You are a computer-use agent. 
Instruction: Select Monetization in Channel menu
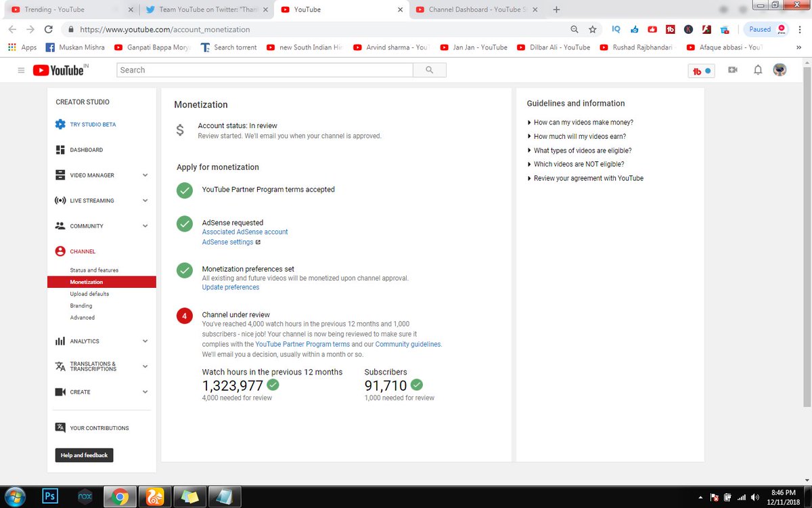coord(101,282)
